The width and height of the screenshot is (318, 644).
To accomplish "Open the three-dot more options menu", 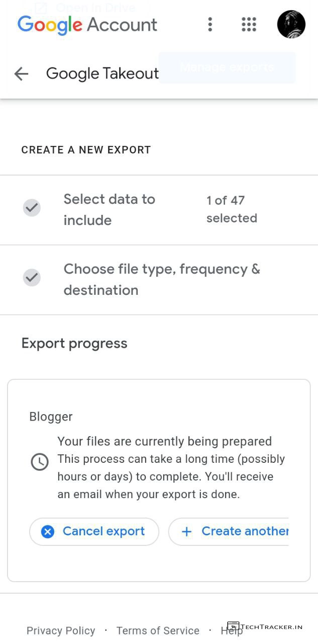I will [210, 24].
